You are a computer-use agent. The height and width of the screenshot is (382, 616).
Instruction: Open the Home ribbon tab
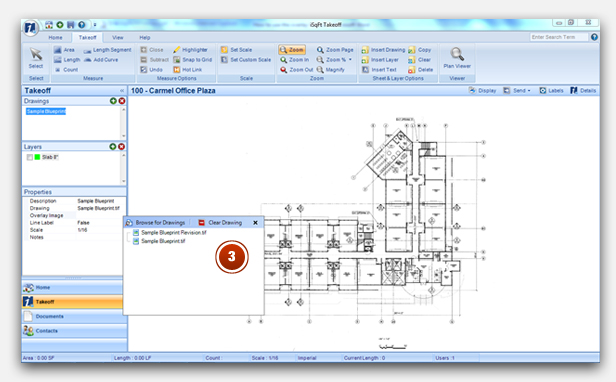tap(55, 38)
